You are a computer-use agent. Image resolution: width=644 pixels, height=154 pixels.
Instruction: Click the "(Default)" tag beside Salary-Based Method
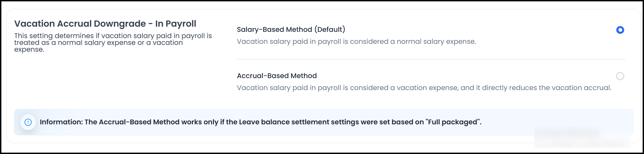[x=330, y=29]
